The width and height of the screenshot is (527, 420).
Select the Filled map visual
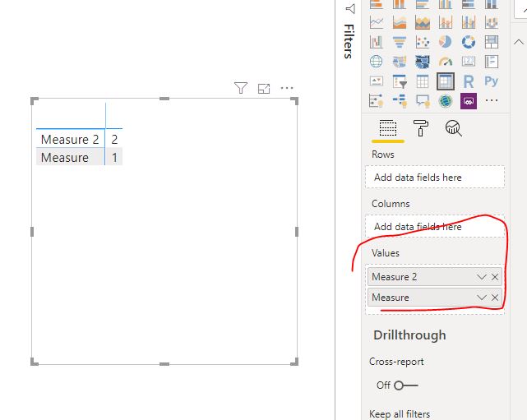(x=400, y=62)
